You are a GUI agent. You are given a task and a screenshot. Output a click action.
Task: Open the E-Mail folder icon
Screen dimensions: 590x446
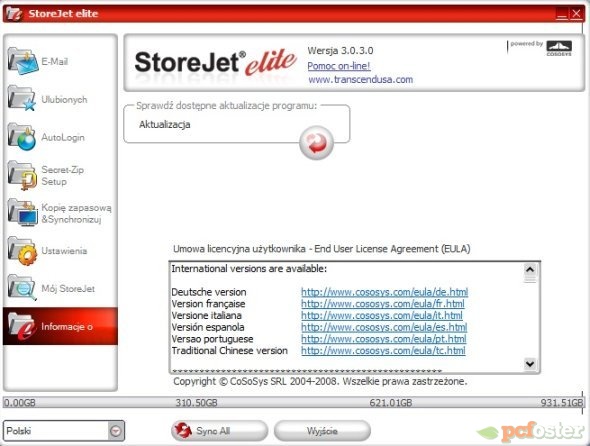coord(23,61)
